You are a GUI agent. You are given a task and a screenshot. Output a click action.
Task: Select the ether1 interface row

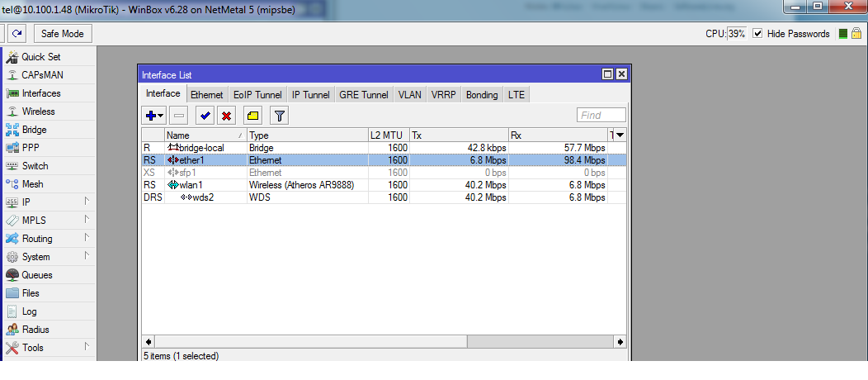(384, 160)
